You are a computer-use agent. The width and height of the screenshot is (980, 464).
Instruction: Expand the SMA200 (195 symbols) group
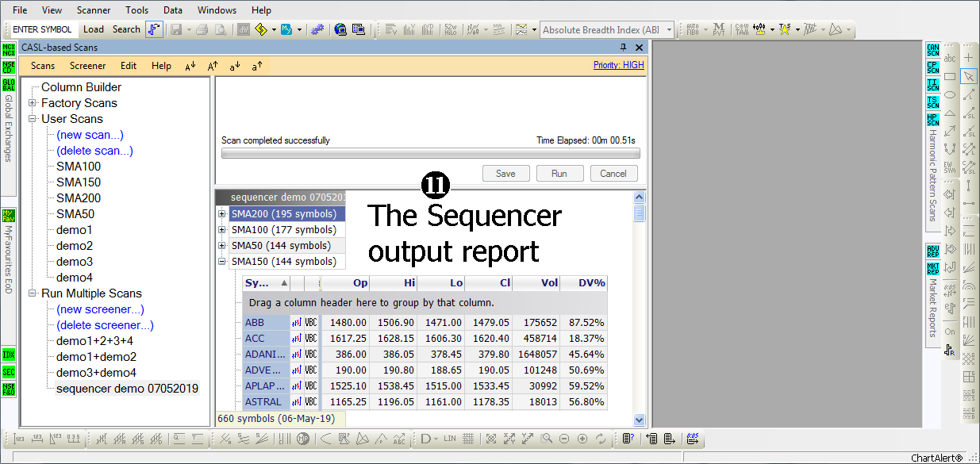(x=222, y=214)
